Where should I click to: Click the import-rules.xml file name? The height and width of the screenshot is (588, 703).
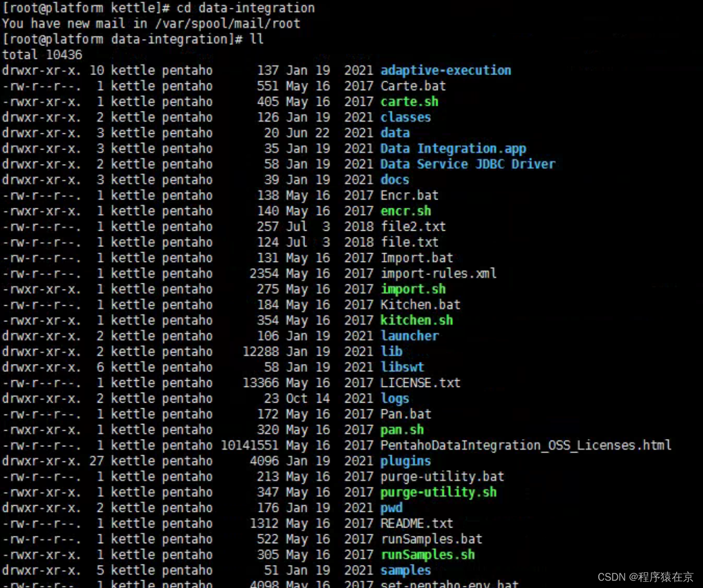pyautogui.click(x=438, y=274)
